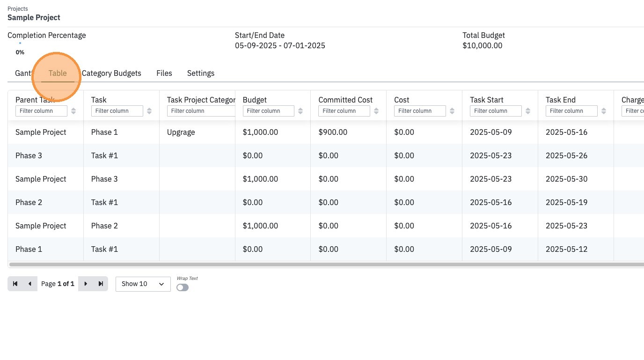Viewport: 644px width, 360px height.
Task: Sort by Budget column arrows
Action: [300, 111]
